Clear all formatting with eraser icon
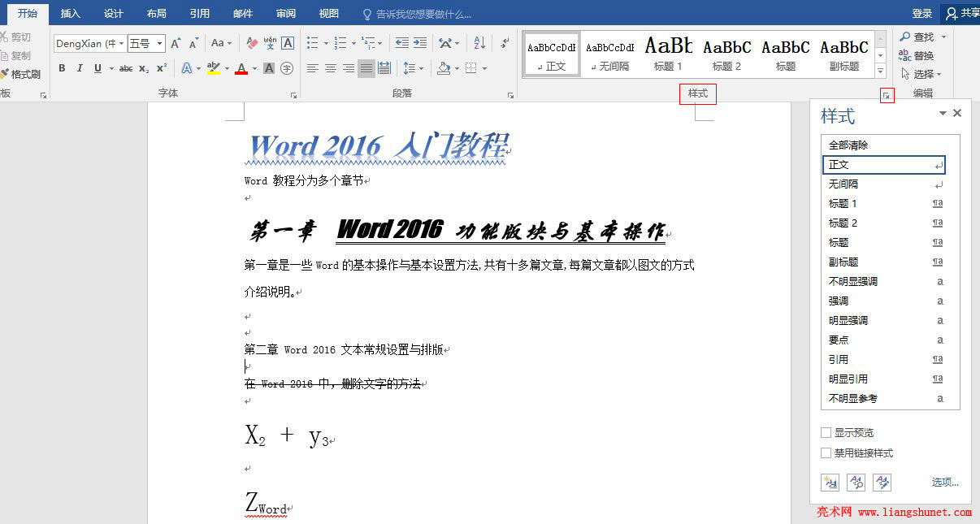The width and height of the screenshot is (980, 524). pos(252,43)
